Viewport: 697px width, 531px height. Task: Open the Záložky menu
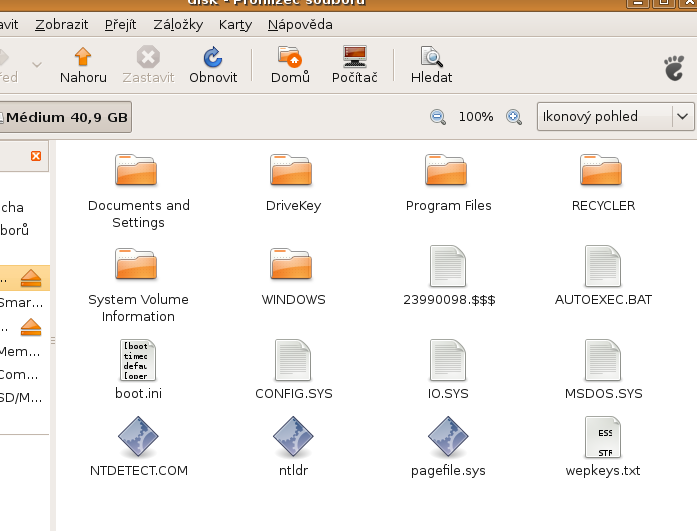click(178, 24)
